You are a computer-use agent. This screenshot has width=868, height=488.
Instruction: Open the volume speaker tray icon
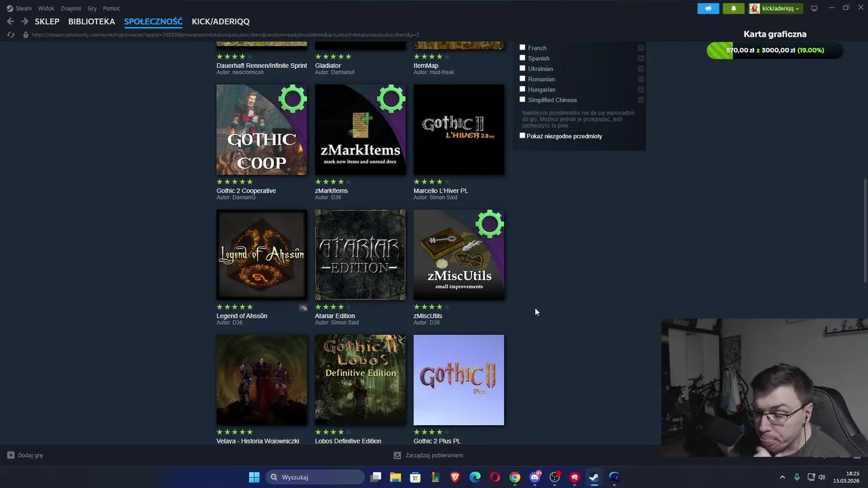822,477
